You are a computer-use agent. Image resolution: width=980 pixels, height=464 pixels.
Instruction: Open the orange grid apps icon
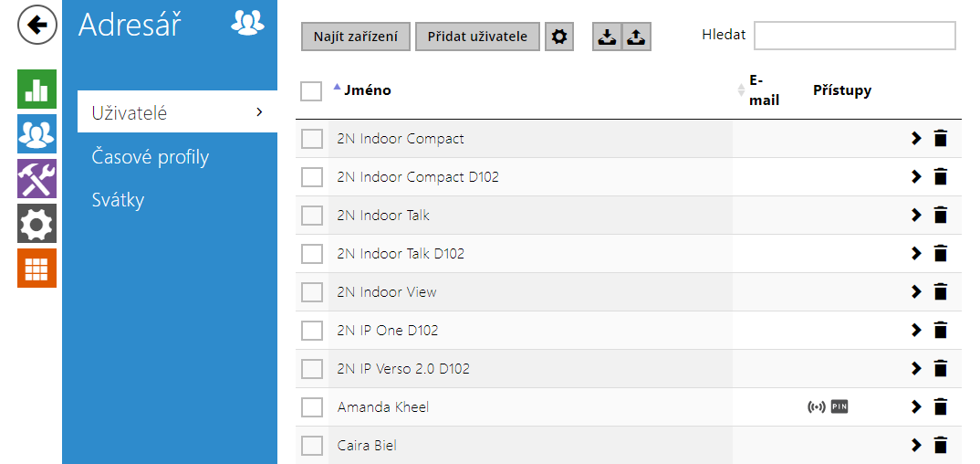point(36,268)
